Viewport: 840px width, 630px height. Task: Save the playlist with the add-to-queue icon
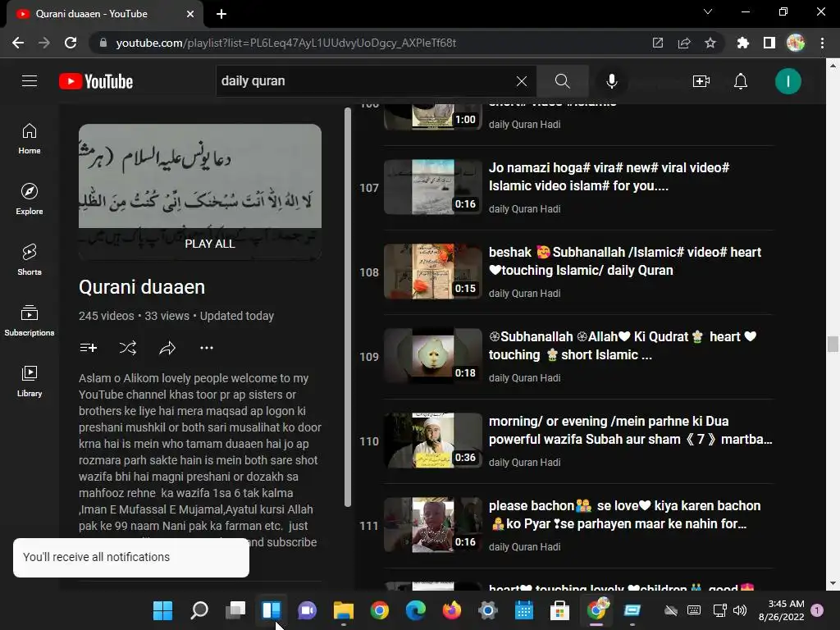[x=89, y=348]
